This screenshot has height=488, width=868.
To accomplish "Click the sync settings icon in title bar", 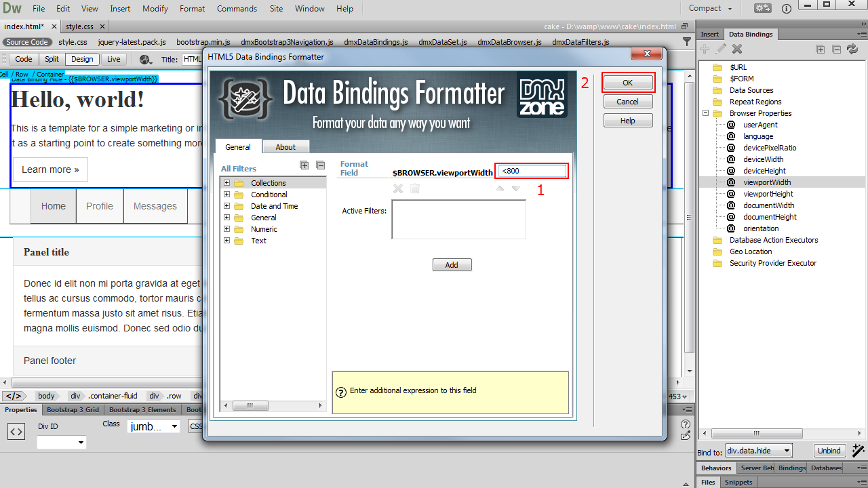I will [763, 8].
